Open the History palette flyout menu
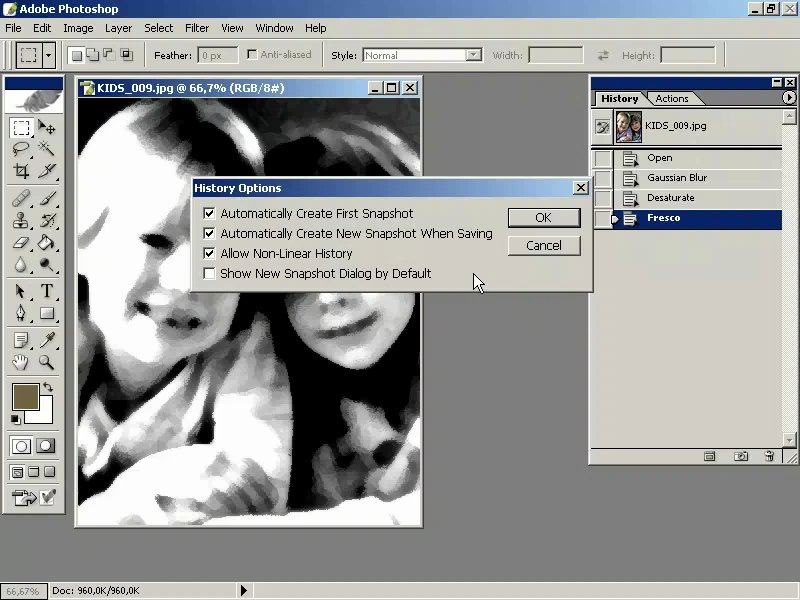The height and width of the screenshot is (600, 800). 789,97
